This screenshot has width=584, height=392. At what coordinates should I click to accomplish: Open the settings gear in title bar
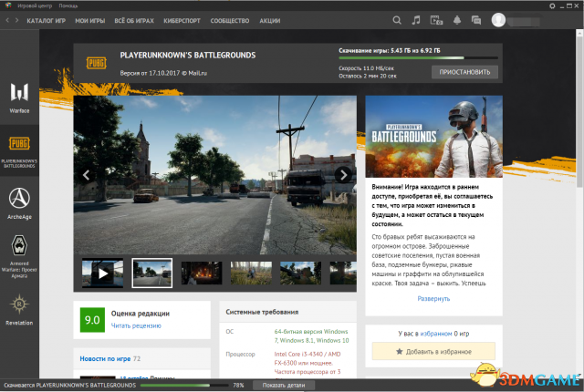pos(552,6)
